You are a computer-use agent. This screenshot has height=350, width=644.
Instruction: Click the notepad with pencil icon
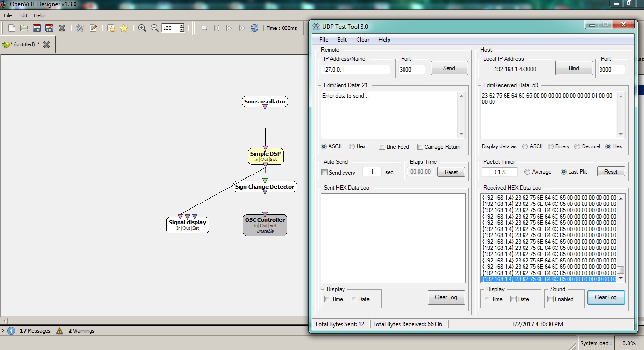(93, 28)
